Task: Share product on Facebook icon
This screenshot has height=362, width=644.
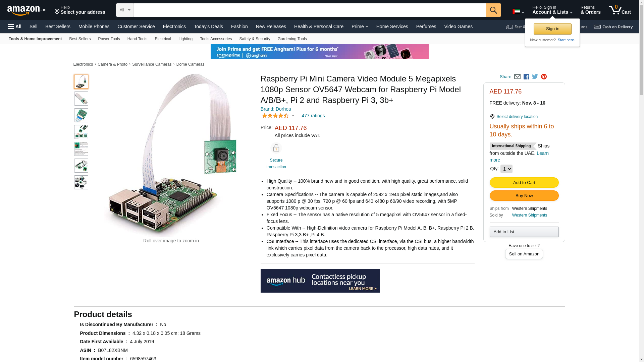Action: click(526, 77)
